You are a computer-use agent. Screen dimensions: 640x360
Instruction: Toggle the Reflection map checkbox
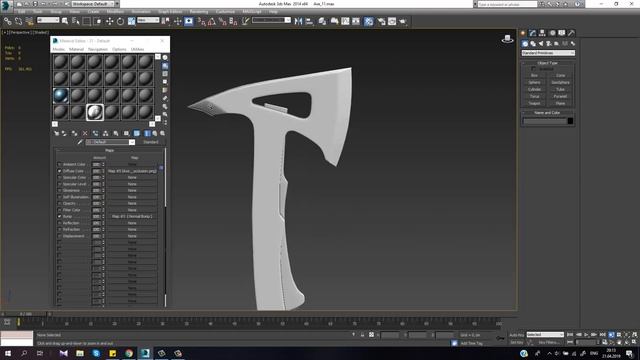pos(60,223)
